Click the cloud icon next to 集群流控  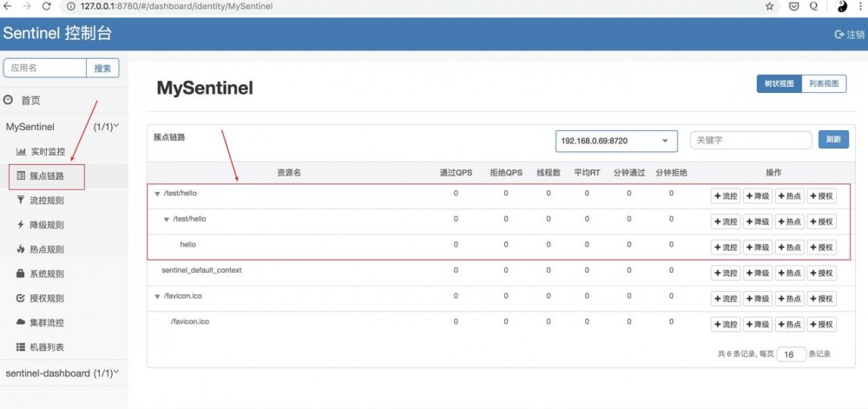[21, 322]
